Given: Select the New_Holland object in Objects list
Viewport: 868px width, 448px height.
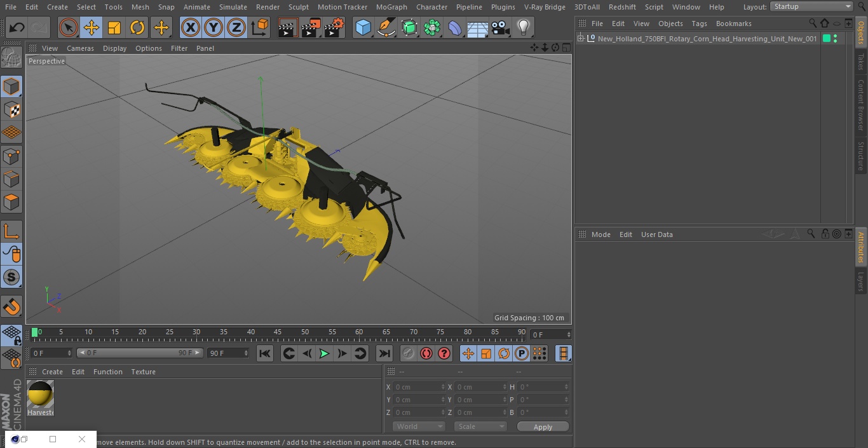Looking at the screenshot, I should 707,39.
